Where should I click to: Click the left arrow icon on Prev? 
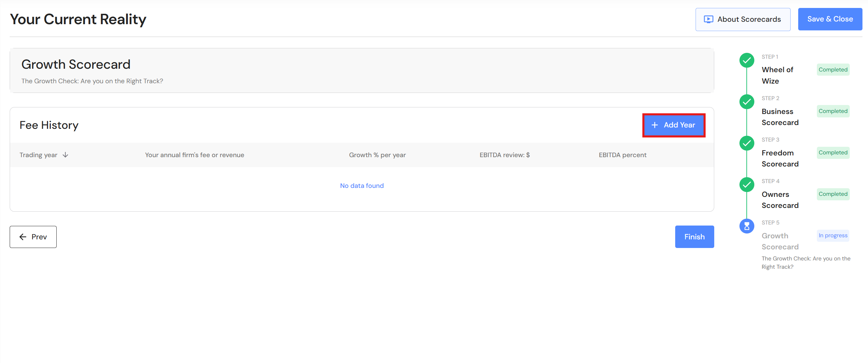[23, 237]
